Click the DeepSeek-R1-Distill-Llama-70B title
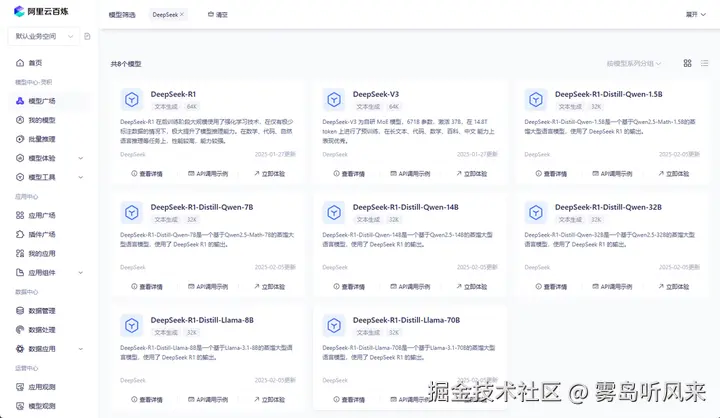The image size is (720, 418). tap(406, 320)
